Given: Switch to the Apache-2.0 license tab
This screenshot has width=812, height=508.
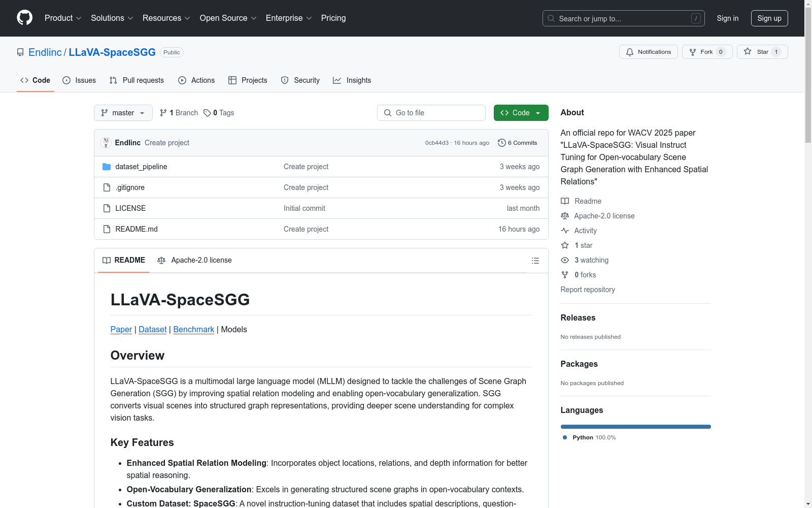Looking at the screenshot, I should click(195, 260).
